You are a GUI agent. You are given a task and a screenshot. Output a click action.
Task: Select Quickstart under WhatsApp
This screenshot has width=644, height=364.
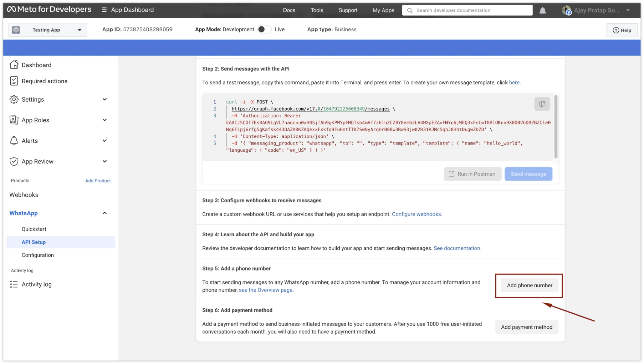(x=34, y=229)
